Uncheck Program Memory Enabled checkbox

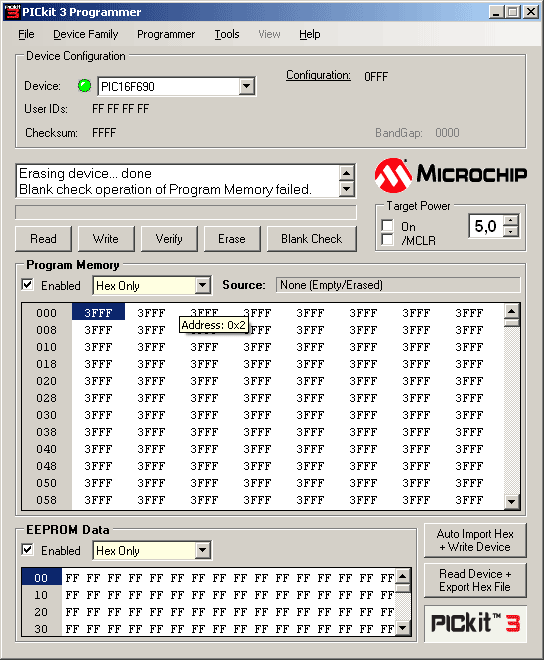coord(27,285)
